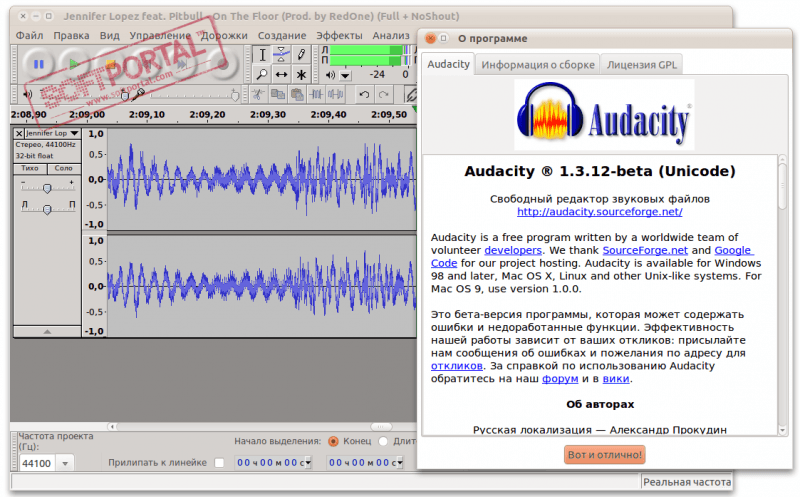
Task: Open the Правка menu
Action: click(x=71, y=35)
